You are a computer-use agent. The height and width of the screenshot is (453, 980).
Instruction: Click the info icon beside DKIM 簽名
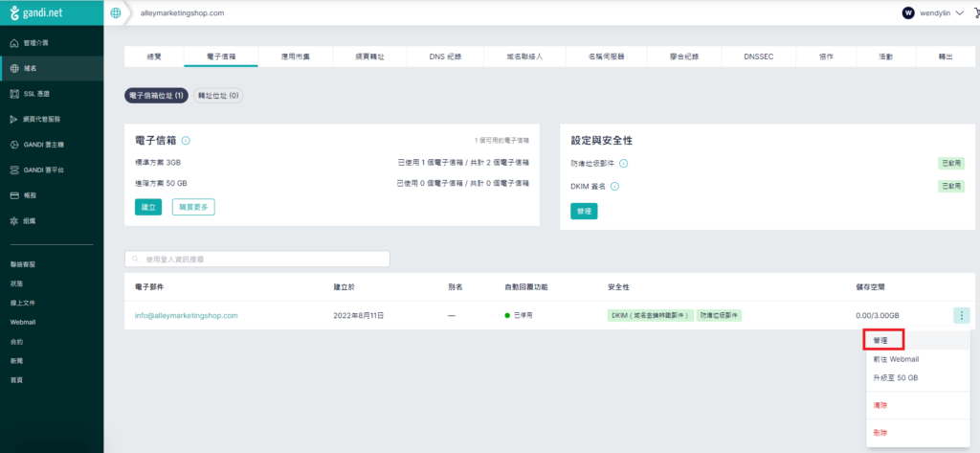614,187
